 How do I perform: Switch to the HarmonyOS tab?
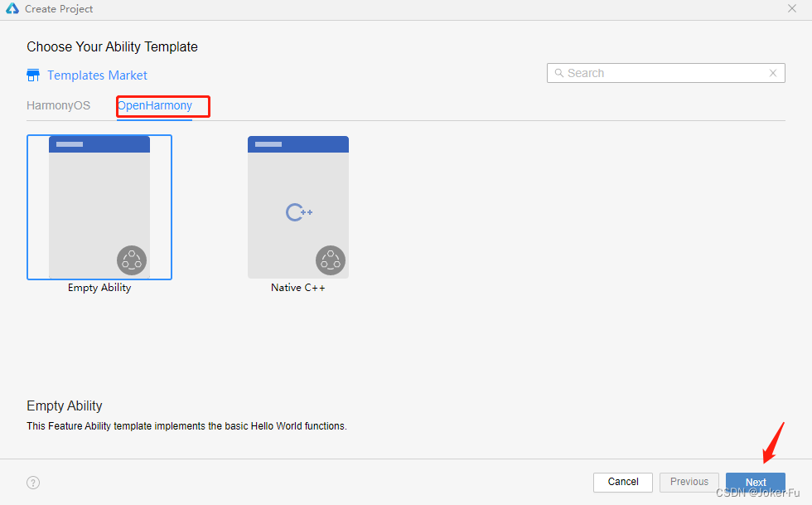59,106
